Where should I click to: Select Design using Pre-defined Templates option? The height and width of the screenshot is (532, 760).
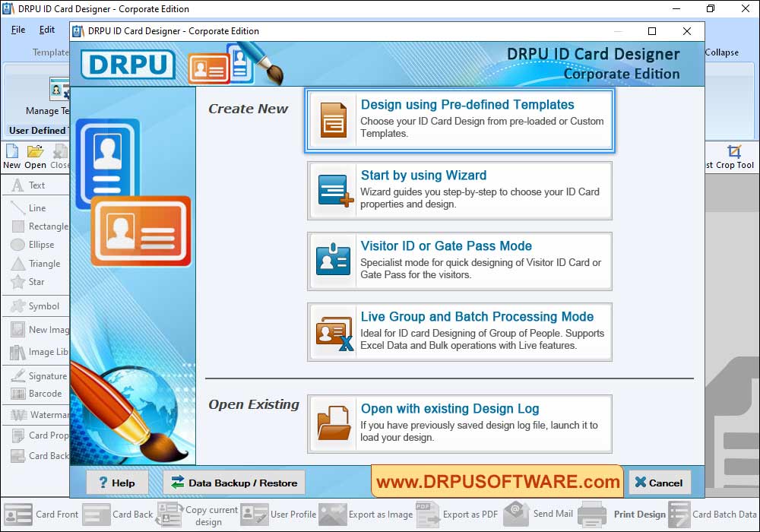460,120
